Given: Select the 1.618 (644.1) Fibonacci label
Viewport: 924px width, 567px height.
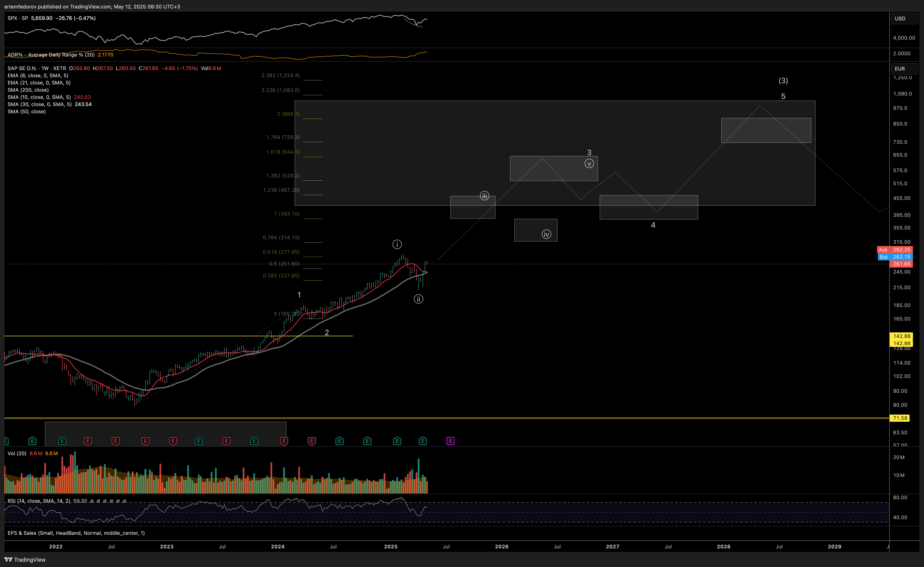Looking at the screenshot, I should click(283, 152).
